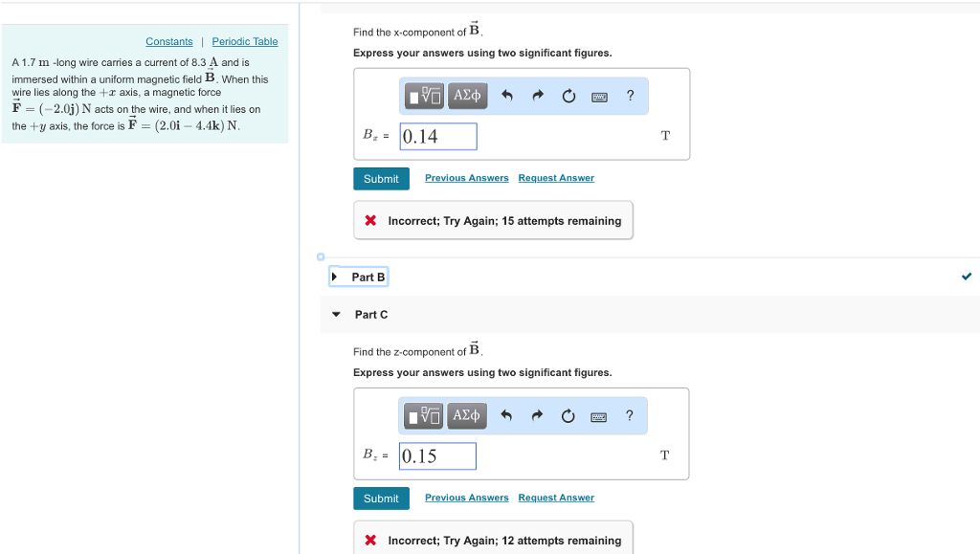This screenshot has width=980, height=554.
Task: Open Previous Answers for Part A
Action: click(466, 177)
